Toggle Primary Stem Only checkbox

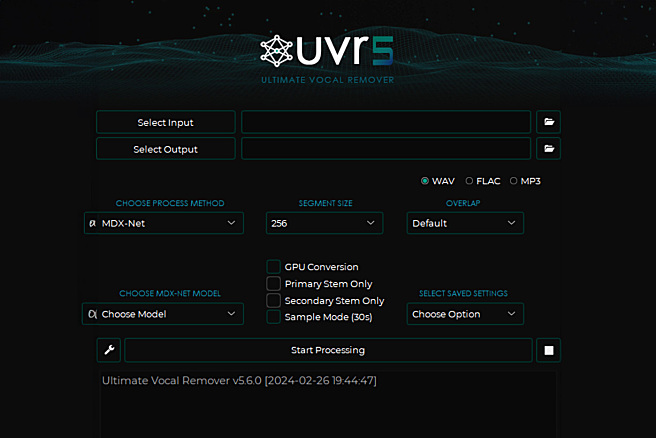coord(273,284)
